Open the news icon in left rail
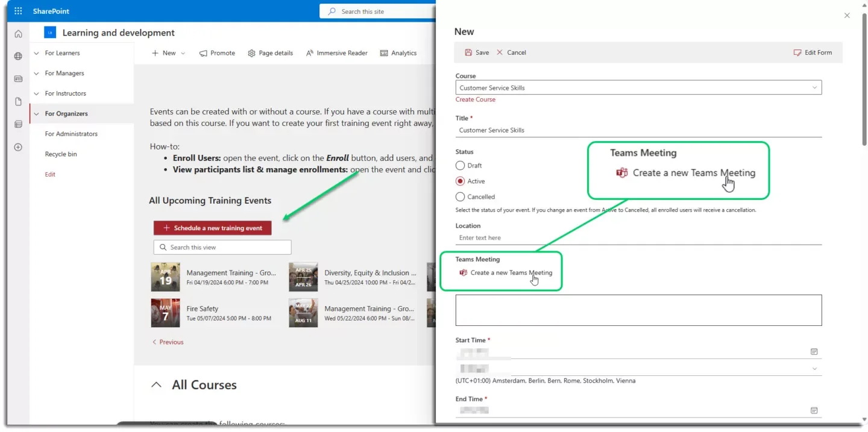The width and height of the screenshot is (868, 432). tap(18, 79)
